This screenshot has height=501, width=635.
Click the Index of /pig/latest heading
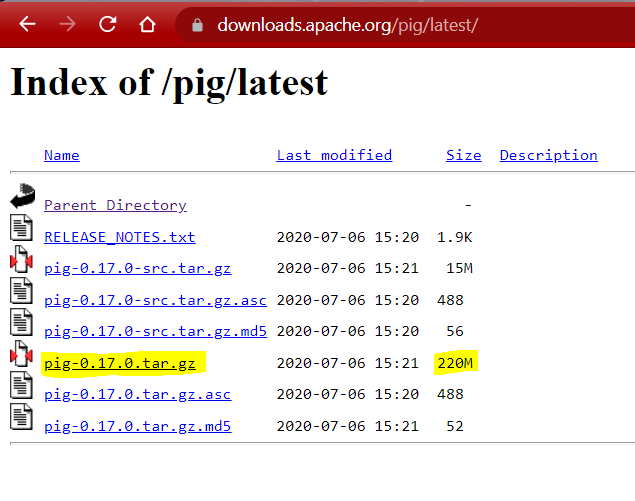[169, 83]
